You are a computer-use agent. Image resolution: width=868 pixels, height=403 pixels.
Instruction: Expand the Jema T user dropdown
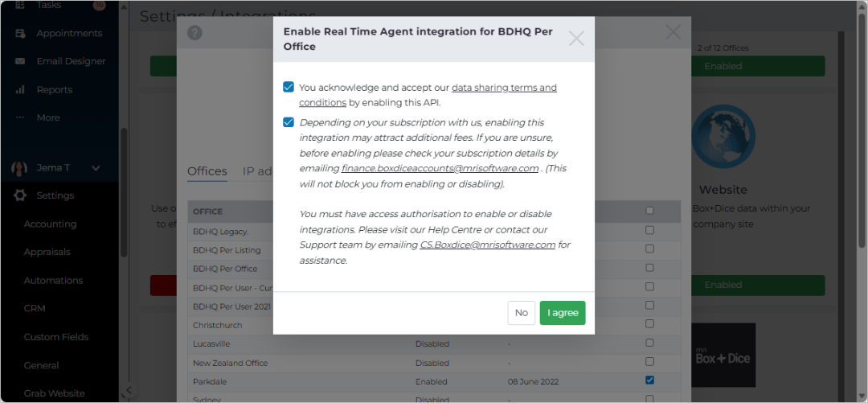96,168
